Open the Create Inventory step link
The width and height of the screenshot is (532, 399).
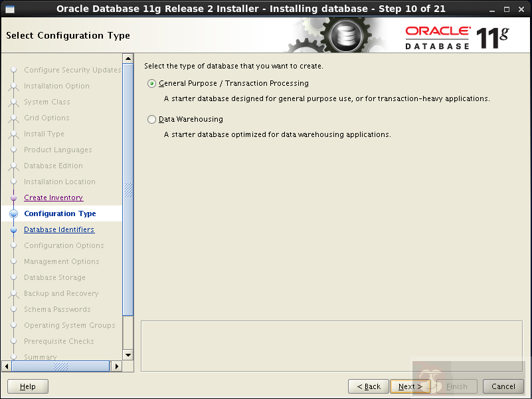[x=53, y=198]
